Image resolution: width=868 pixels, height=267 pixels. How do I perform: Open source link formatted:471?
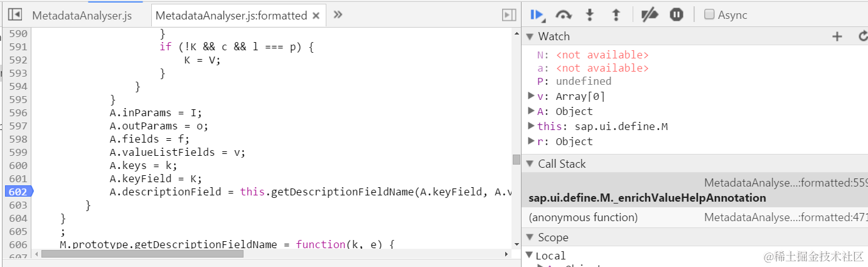[x=786, y=217]
